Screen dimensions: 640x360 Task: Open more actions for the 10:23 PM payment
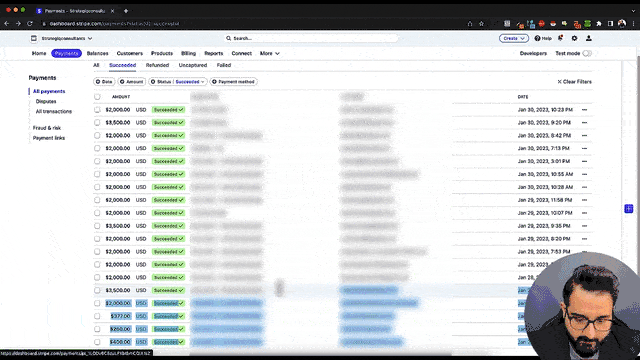coord(584,110)
